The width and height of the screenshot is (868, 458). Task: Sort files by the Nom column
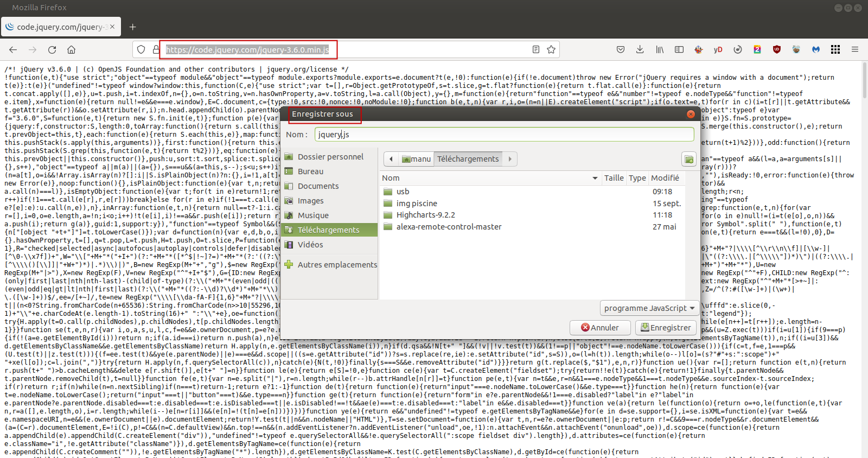click(x=490, y=178)
